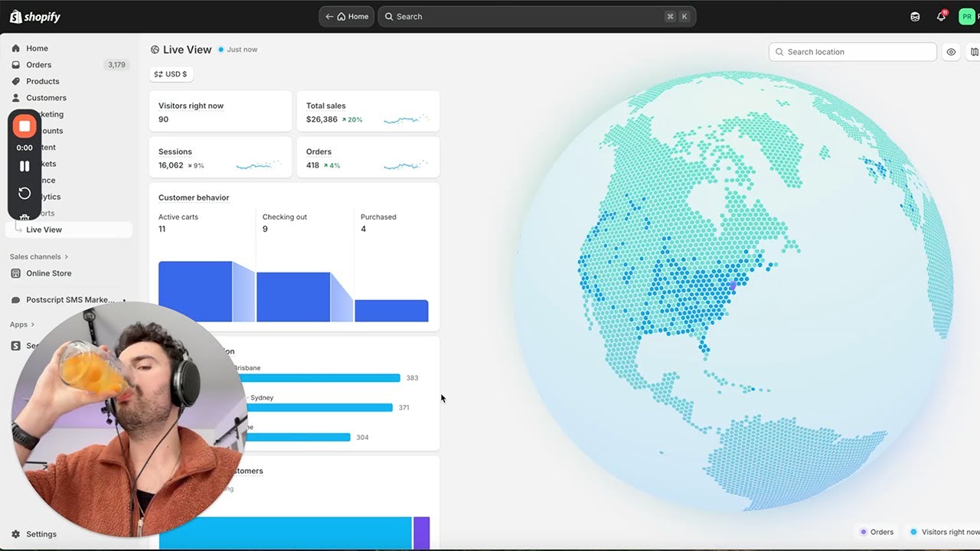Click the Orders count badge 3,179

(x=116, y=65)
